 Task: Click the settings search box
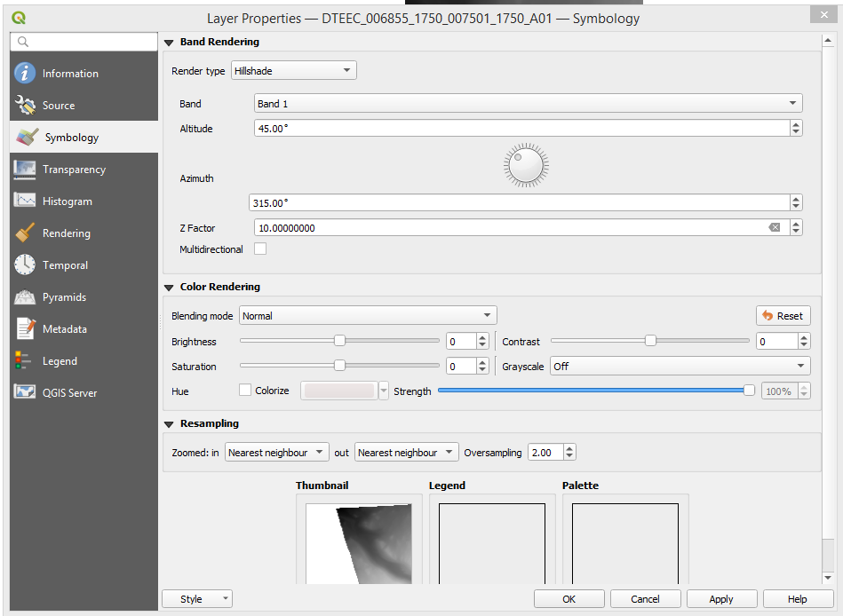[x=84, y=42]
